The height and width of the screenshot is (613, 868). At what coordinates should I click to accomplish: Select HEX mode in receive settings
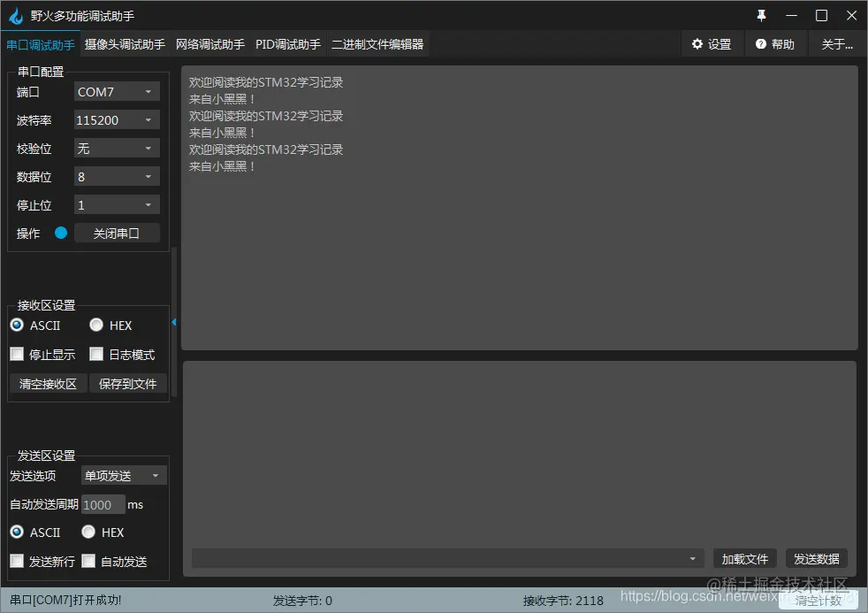pos(95,326)
